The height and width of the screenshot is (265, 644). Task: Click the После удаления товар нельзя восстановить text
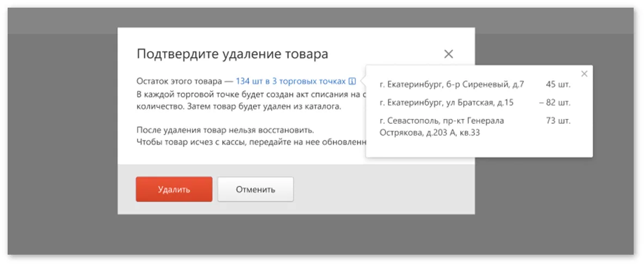[225, 130]
